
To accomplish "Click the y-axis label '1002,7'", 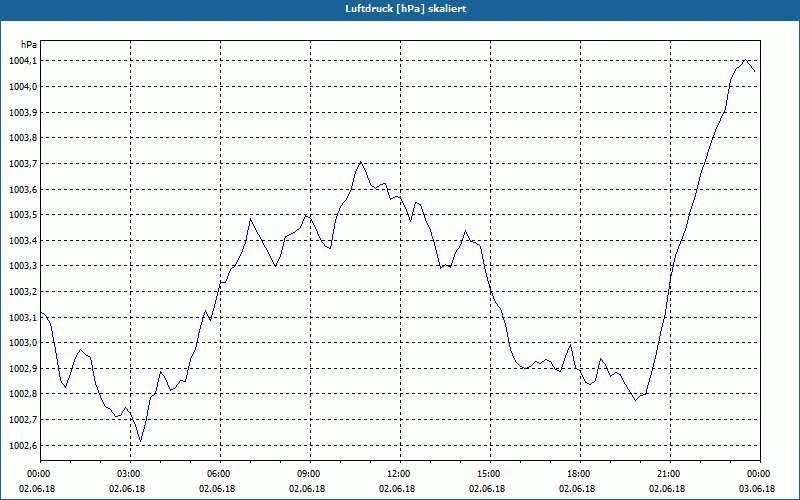I will coord(23,420).
